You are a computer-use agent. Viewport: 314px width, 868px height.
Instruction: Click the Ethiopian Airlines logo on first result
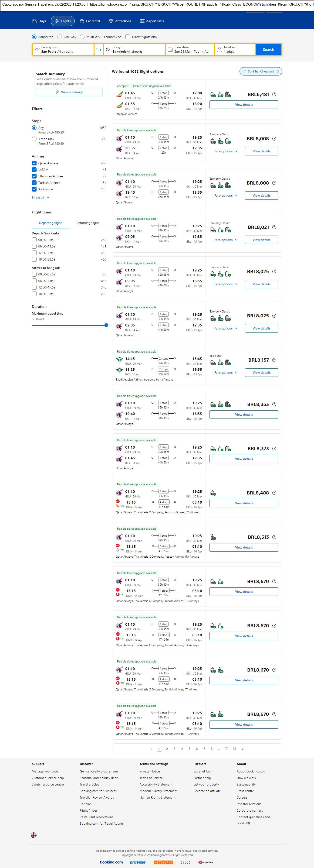coord(120,94)
